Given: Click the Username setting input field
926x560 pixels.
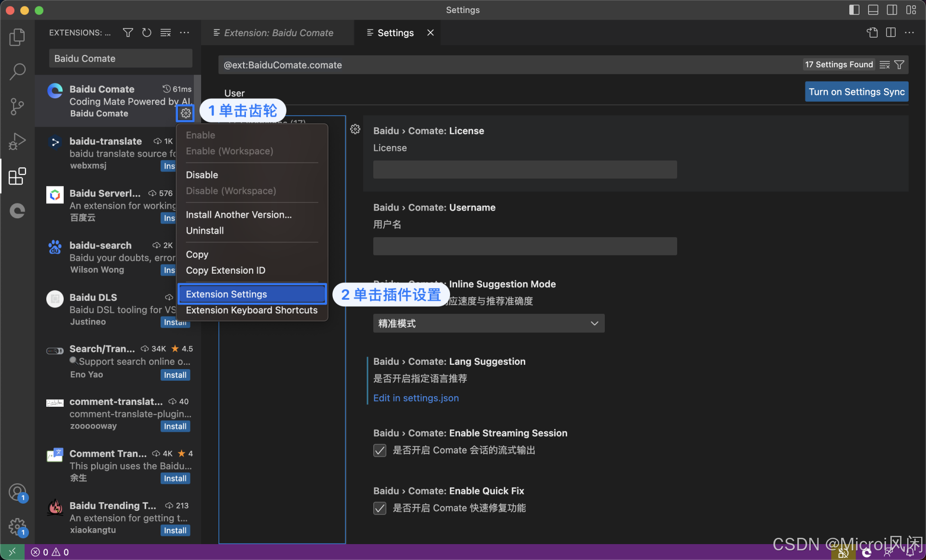Looking at the screenshot, I should click(525, 246).
